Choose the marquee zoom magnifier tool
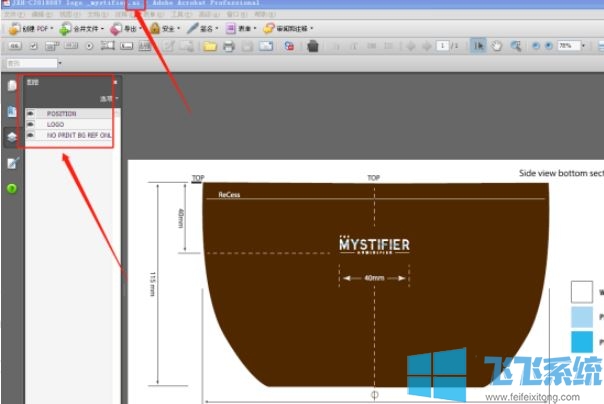This screenshot has height=404, width=604. (516, 46)
